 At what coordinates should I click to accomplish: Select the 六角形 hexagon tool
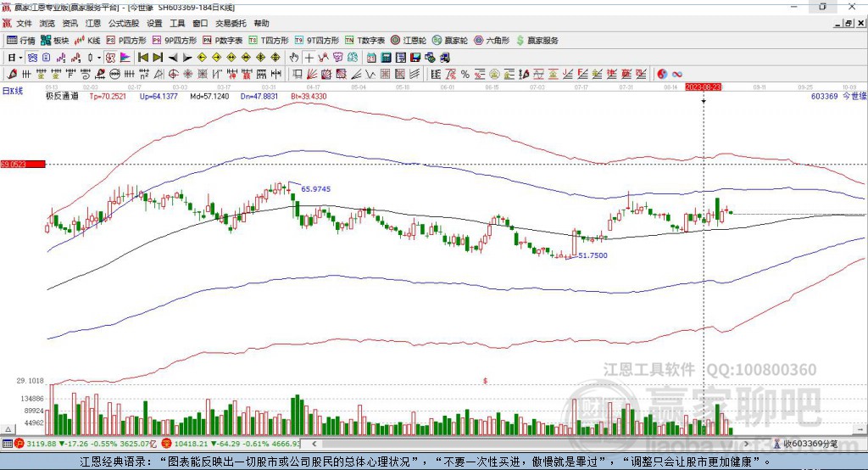492,41
